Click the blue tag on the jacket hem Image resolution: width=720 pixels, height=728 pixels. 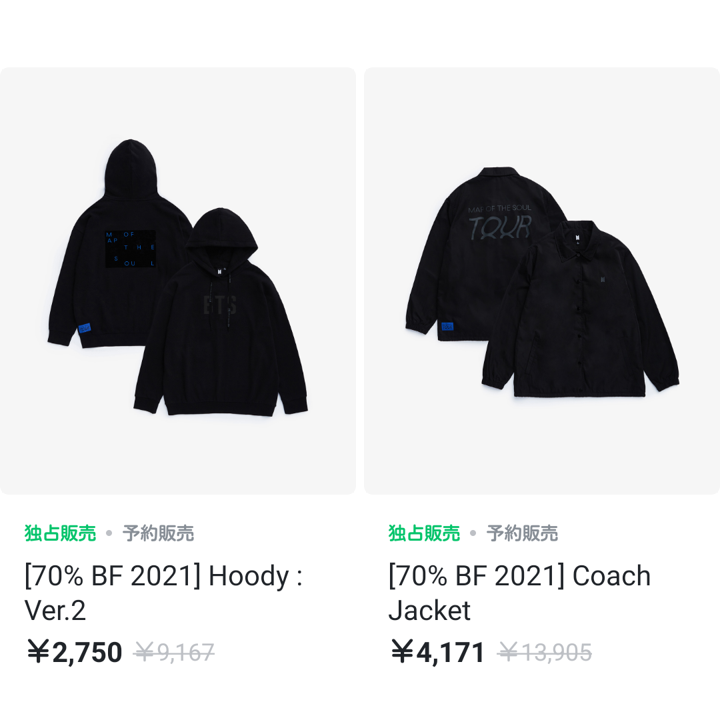click(x=447, y=327)
